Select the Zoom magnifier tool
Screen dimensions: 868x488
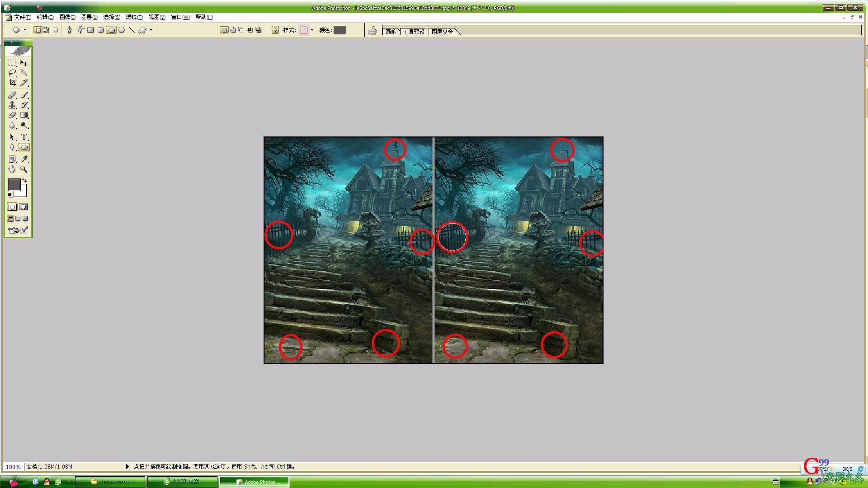[x=24, y=169]
